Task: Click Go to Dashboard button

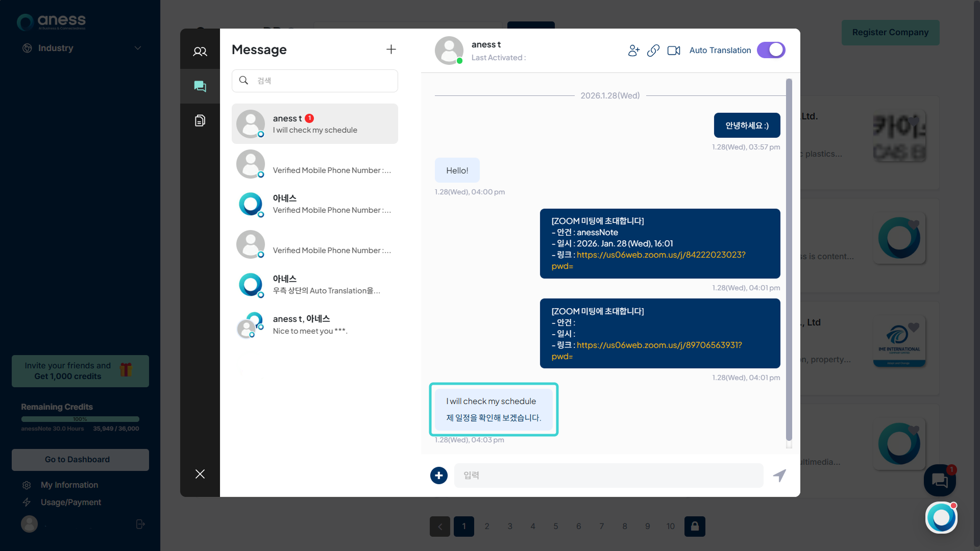Action: coord(80,460)
